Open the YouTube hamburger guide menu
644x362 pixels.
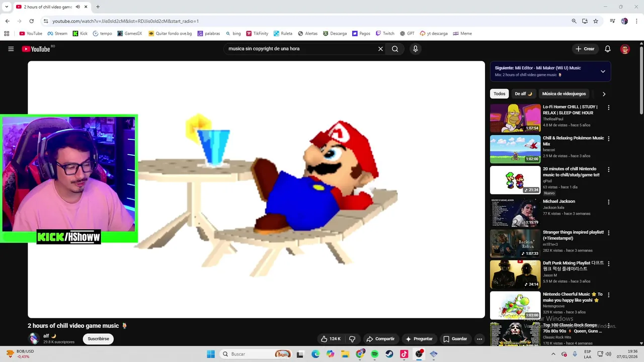tap(11, 49)
